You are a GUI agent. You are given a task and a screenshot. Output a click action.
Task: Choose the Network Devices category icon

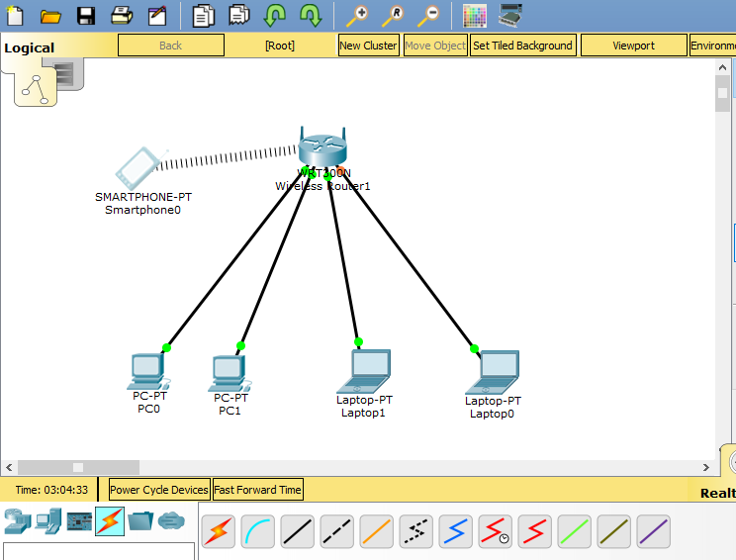18,521
